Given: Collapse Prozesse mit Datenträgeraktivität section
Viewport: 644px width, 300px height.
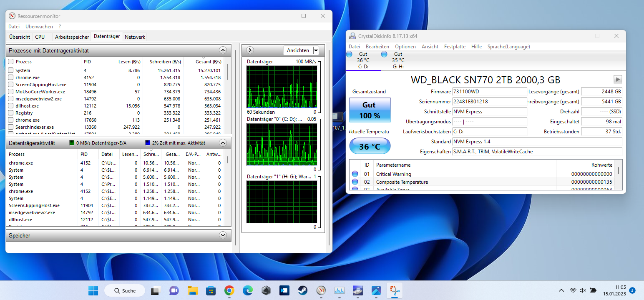Looking at the screenshot, I should (x=223, y=50).
